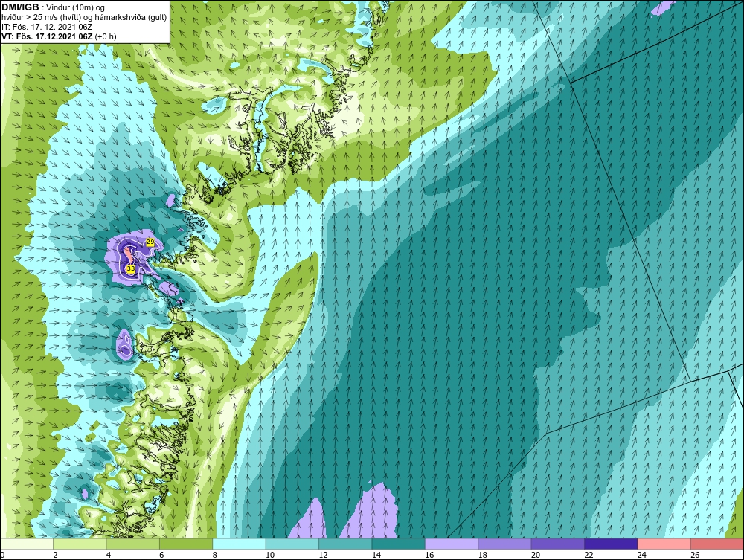The width and height of the screenshot is (744, 560).
Task: Select the 18–20 m/s purple swatch
Action: (x=505, y=544)
